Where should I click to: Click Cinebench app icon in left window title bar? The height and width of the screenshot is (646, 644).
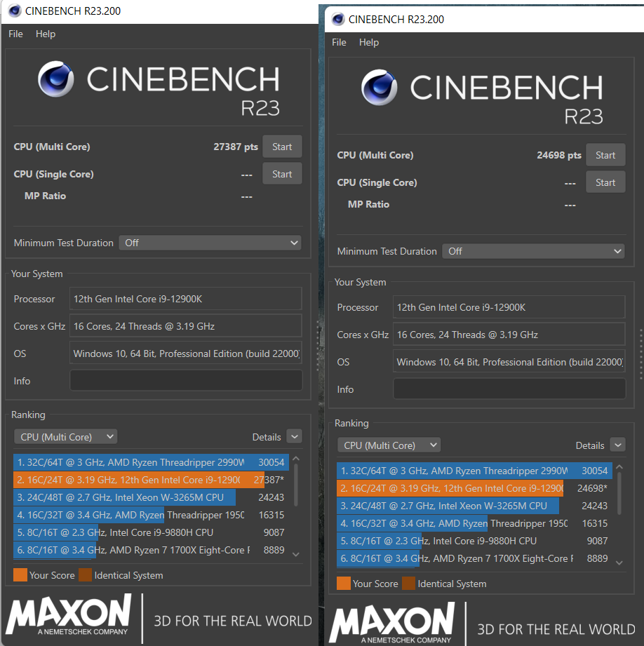[x=15, y=11]
